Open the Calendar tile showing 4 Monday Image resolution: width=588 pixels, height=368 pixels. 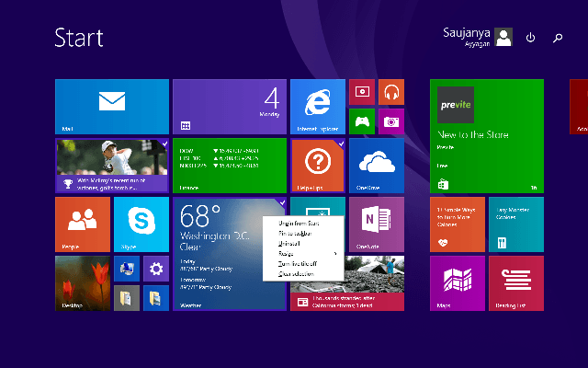pos(230,107)
